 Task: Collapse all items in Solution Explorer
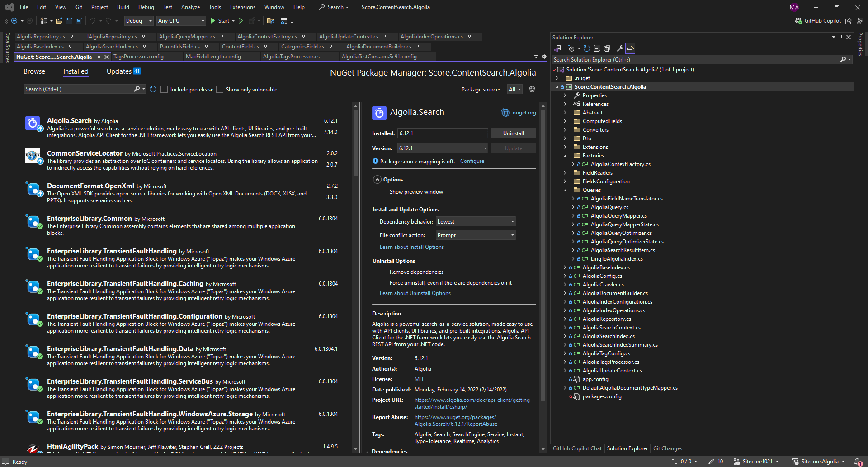tap(597, 48)
